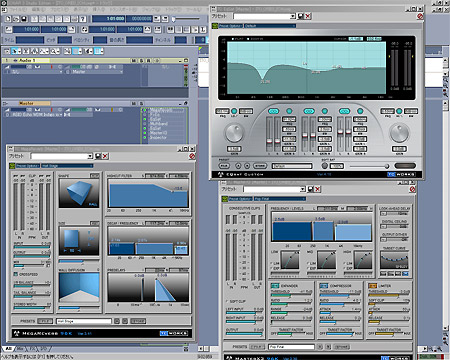Image resolution: width=450 pixels, height=360 pixels.
Task: Enable SOFT CLIP checkbox in MasterX3
Action: click(x=227, y=301)
